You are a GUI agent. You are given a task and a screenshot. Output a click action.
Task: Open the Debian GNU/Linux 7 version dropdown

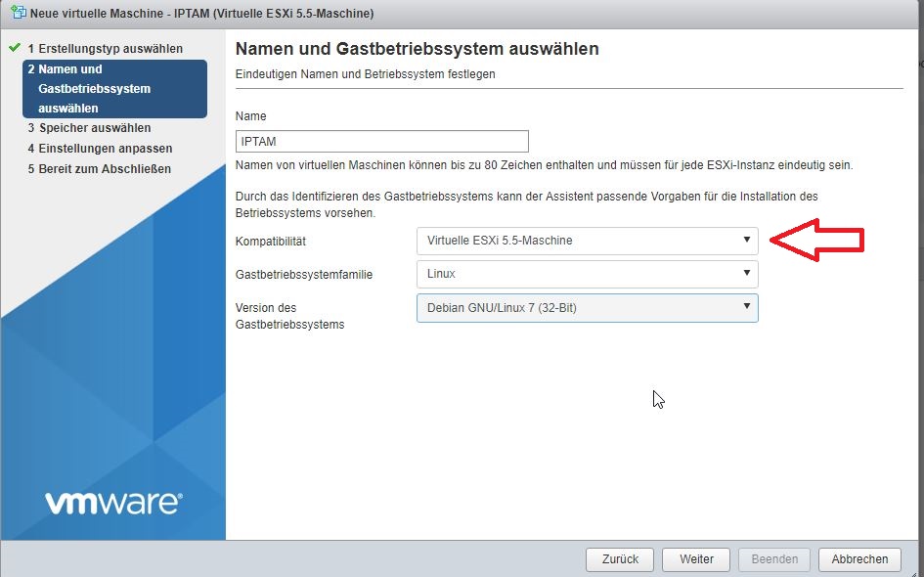click(x=587, y=308)
